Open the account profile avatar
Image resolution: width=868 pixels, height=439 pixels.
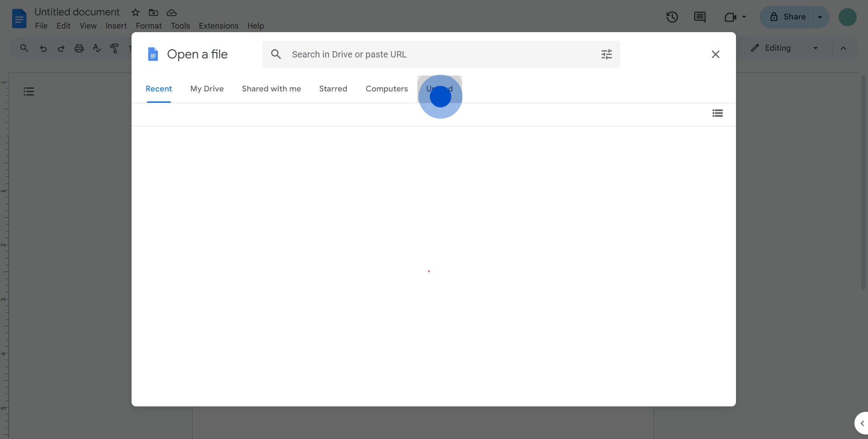847,17
